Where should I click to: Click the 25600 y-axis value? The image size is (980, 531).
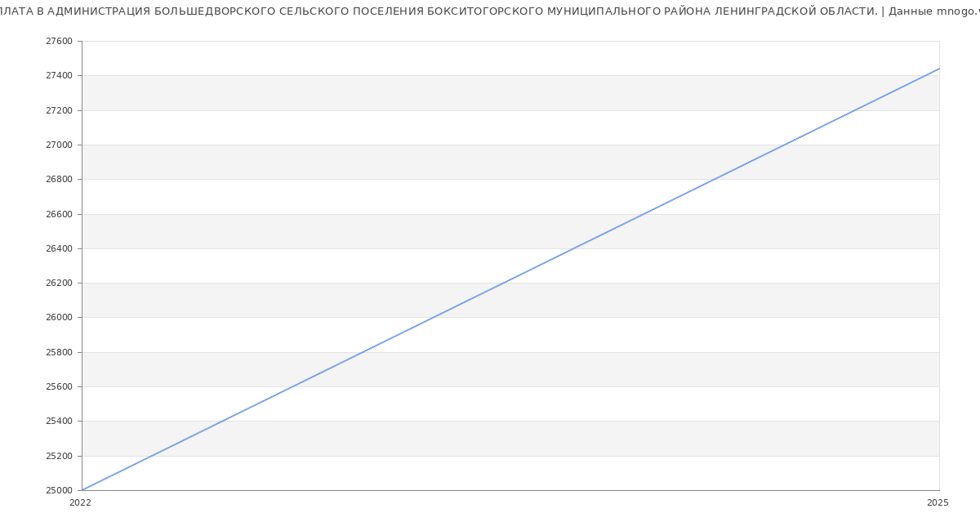59,386
